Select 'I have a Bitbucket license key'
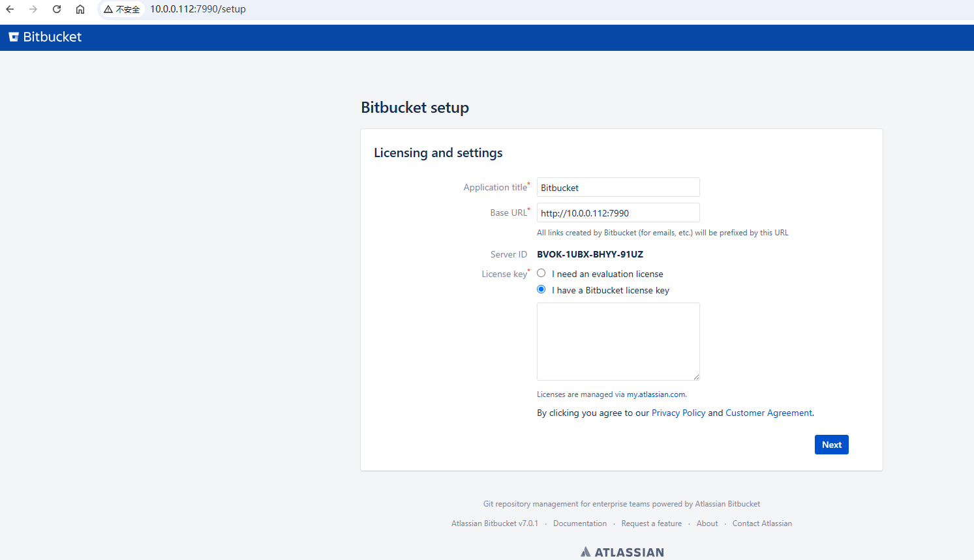 click(x=541, y=289)
